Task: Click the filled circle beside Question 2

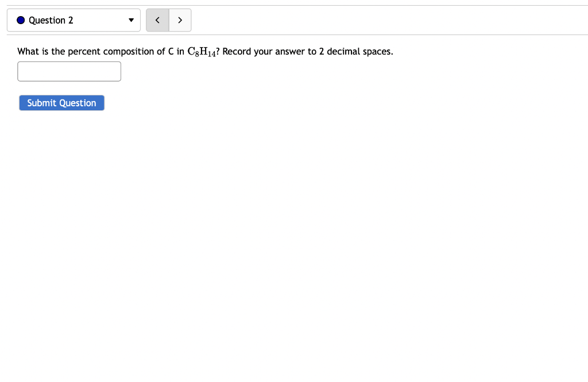Action: [20, 20]
